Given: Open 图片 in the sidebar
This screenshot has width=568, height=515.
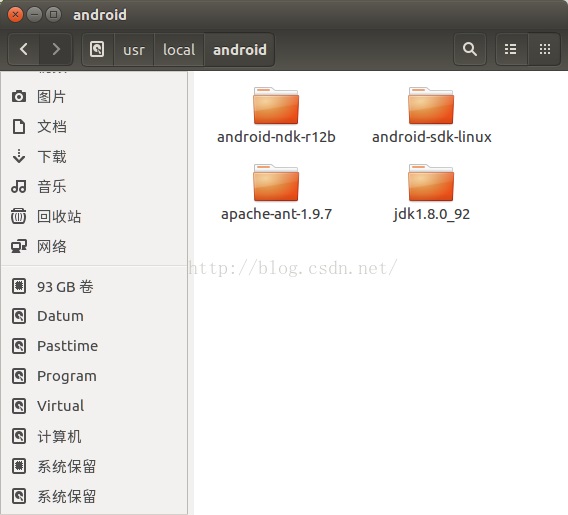Looking at the screenshot, I should click(x=51, y=97).
